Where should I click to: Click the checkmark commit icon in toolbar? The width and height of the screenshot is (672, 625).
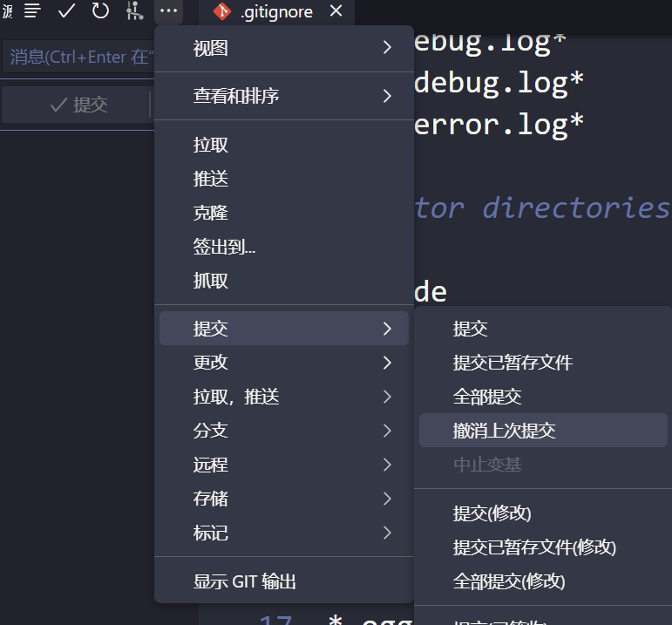[66, 10]
